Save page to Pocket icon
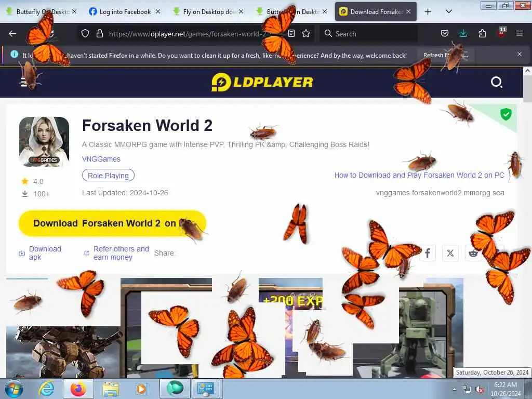Screen dimensions: 532x399 pos(445,33)
